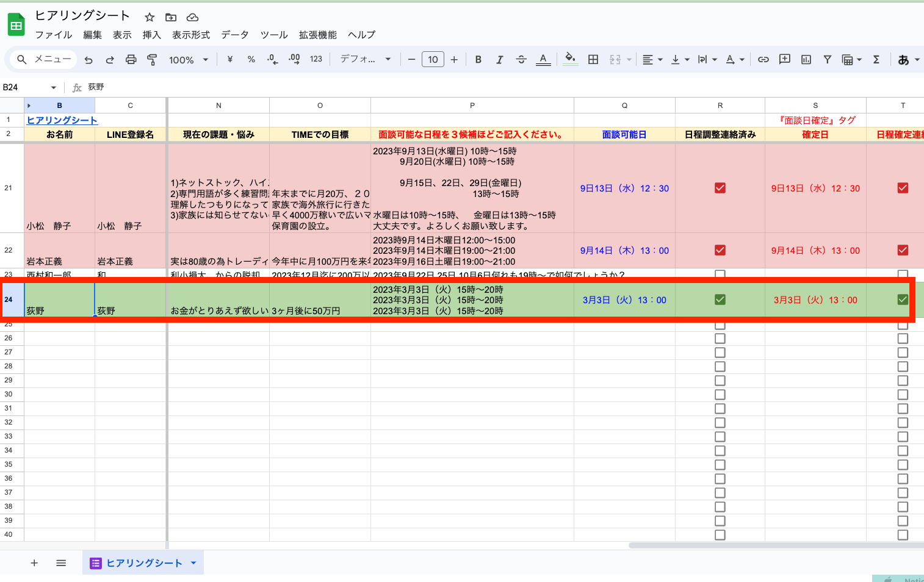Insert a link into the cell

point(763,59)
